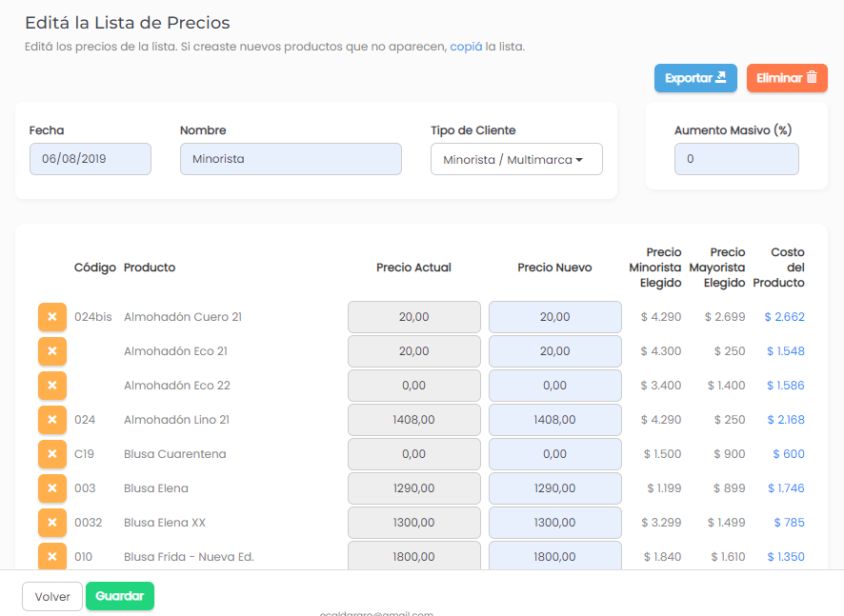This screenshot has width=844, height=616.
Task: Edit Precio Nuevo for Blusa Elena XX
Action: 555,523
